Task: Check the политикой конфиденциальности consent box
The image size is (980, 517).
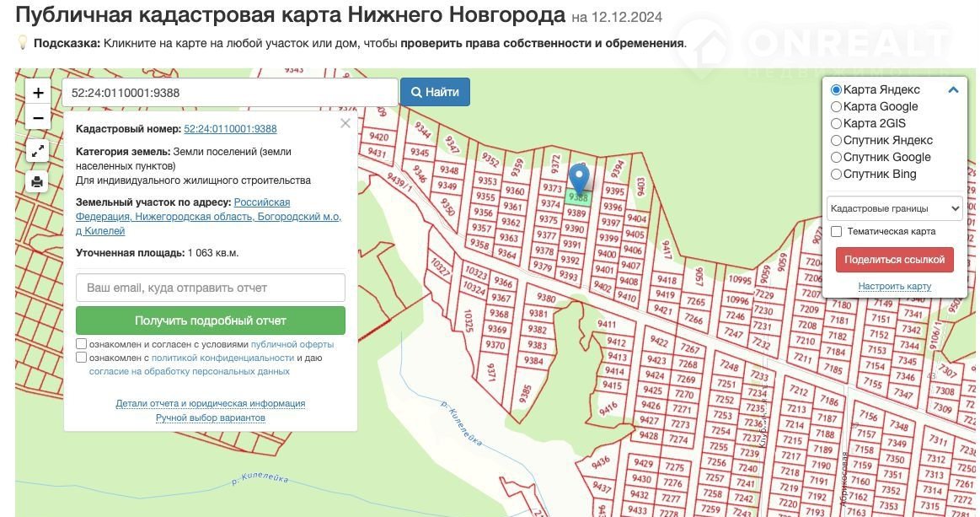Action: pos(82,358)
